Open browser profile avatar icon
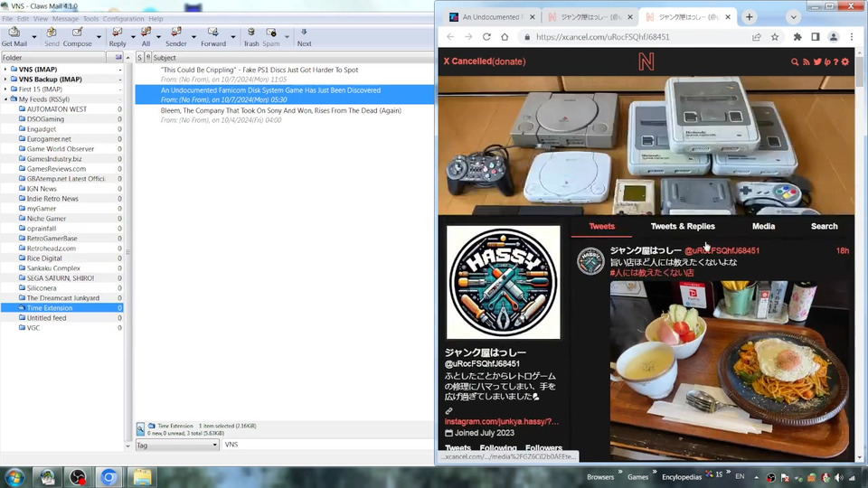This screenshot has height=488, width=868. click(x=833, y=37)
